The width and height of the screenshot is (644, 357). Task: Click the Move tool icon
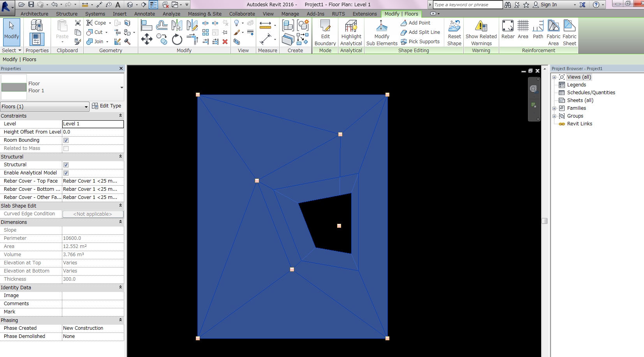(x=146, y=39)
